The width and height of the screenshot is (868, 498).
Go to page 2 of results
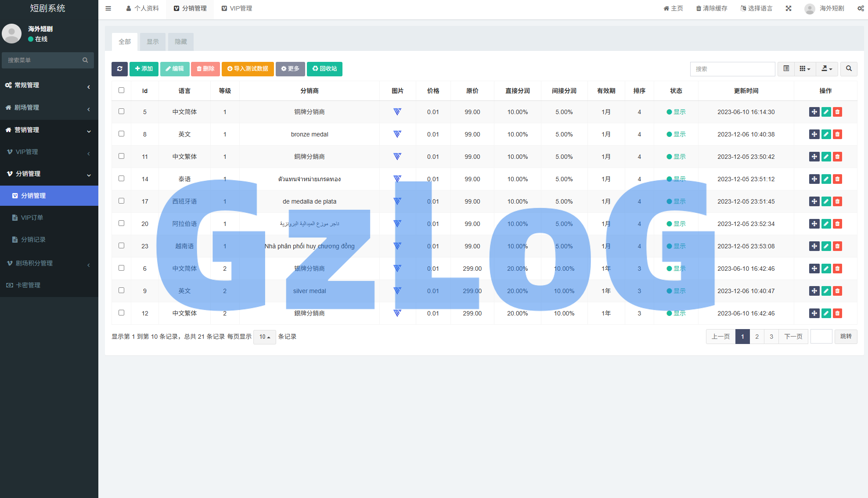point(756,337)
